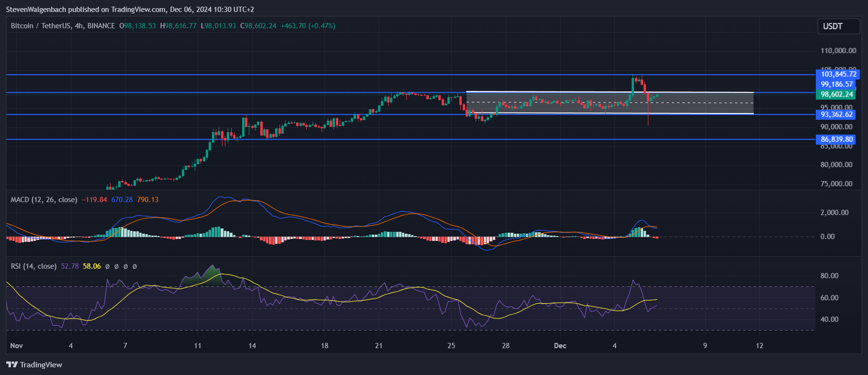
Task: Click the published-by header text
Action: (130, 10)
